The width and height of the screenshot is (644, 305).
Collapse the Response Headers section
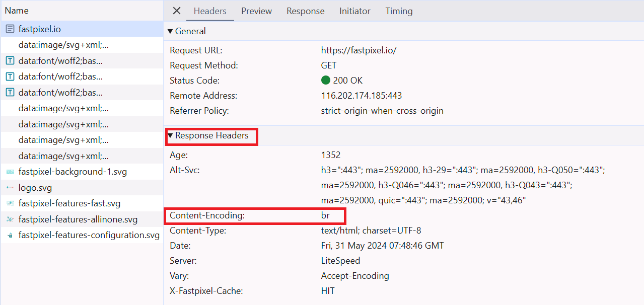[171, 135]
